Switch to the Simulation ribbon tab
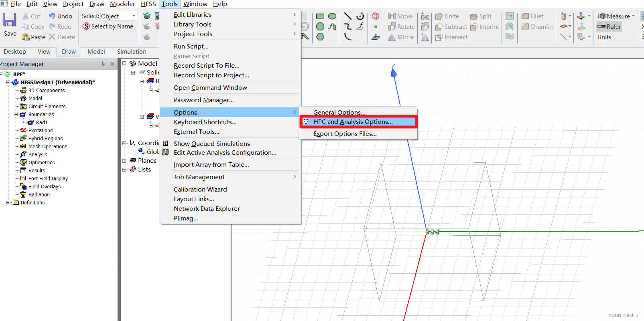Screen dimensions: 644x321 click(132, 52)
